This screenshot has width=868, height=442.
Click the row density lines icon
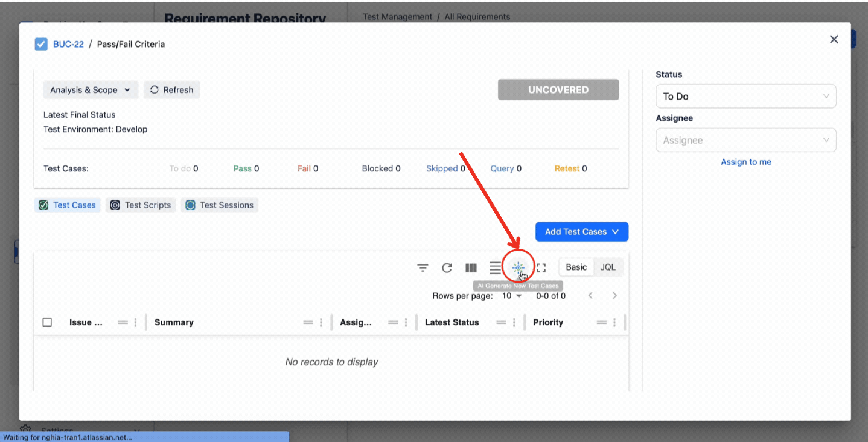(x=495, y=267)
